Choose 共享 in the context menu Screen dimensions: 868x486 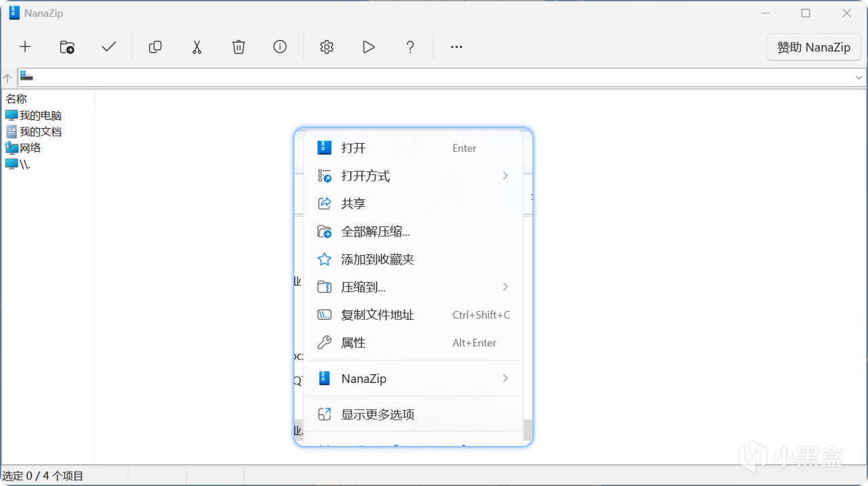point(414,203)
